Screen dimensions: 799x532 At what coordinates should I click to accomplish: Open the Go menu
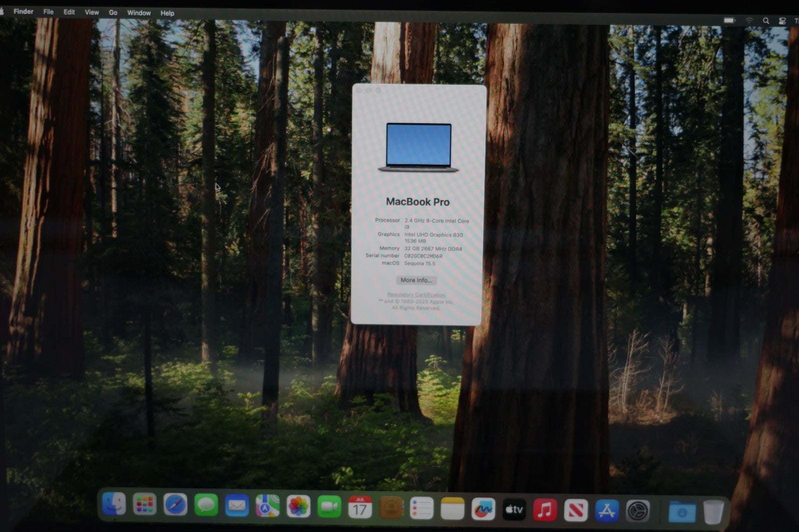[x=113, y=13]
